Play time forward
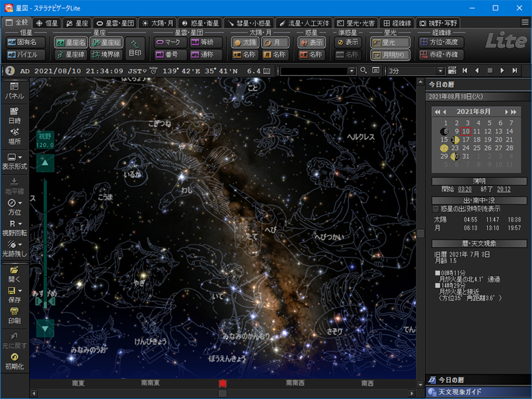The width and height of the screenshot is (532, 399). click(x=502, y=70)
